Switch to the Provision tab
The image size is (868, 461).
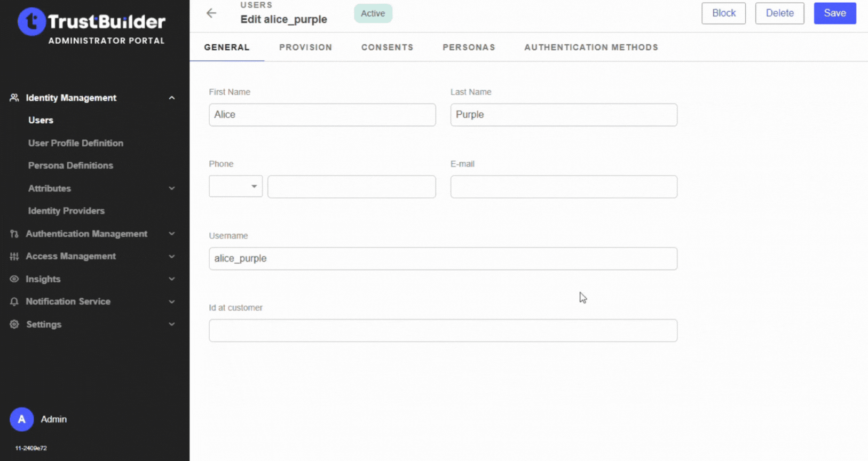[x=305, y=47]
